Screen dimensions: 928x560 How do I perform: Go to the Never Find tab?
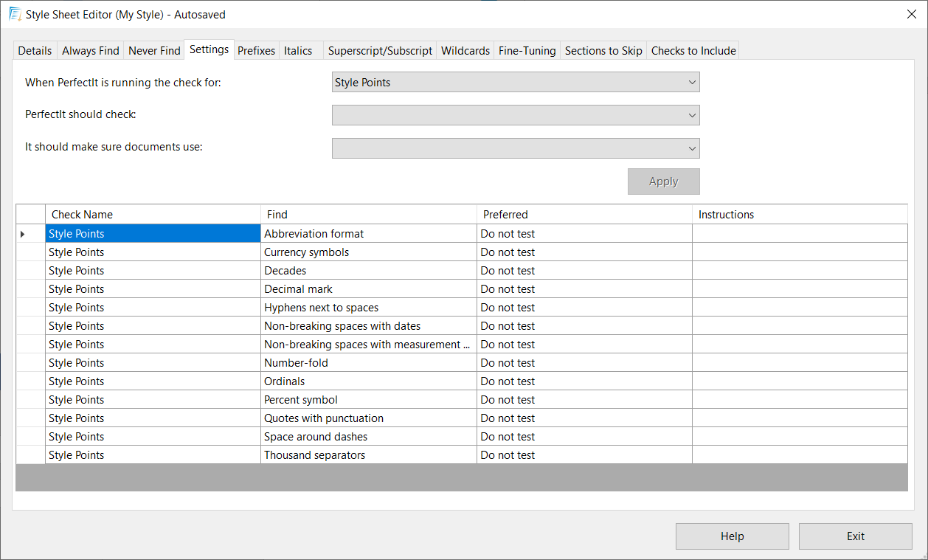pyautogui.click(x=154, y=51)
